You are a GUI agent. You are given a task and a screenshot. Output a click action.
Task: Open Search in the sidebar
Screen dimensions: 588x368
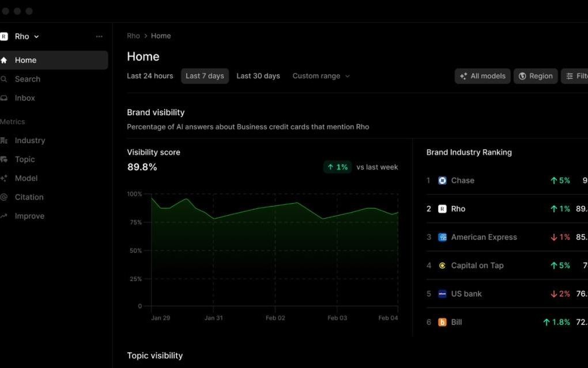[27, 79]
